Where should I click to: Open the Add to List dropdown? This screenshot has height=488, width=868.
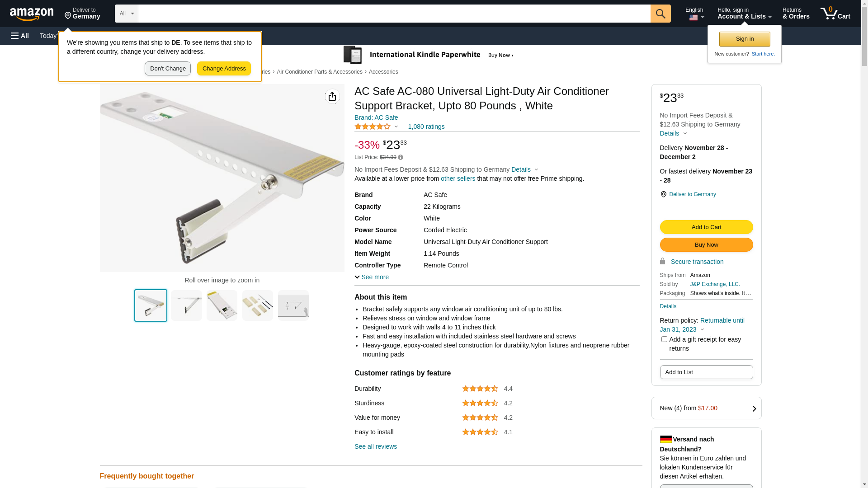(706, 372)
